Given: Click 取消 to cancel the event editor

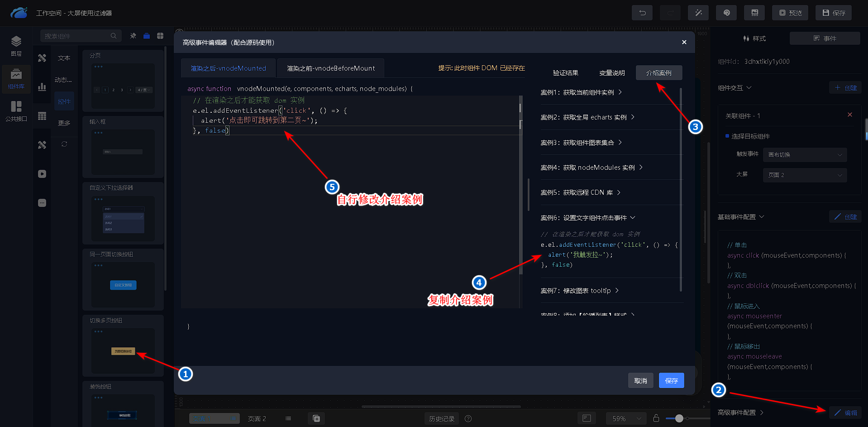Looking at the screenshot, I should click(x=640, y=381).
